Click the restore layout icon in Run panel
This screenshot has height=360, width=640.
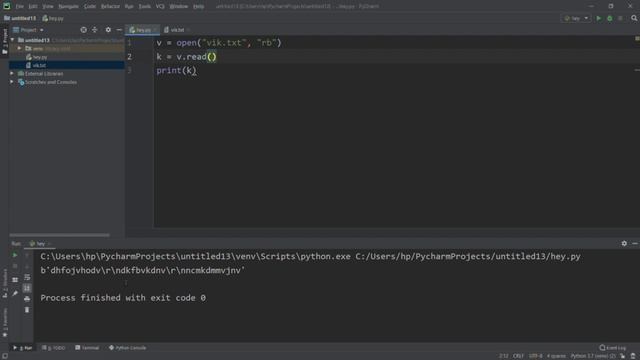(15, 280)
